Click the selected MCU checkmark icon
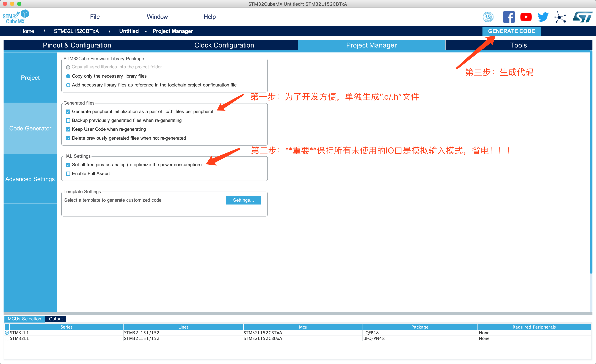The height and width of the screenshot is (364, 596). pyautogui.click(x=7, y=333)
